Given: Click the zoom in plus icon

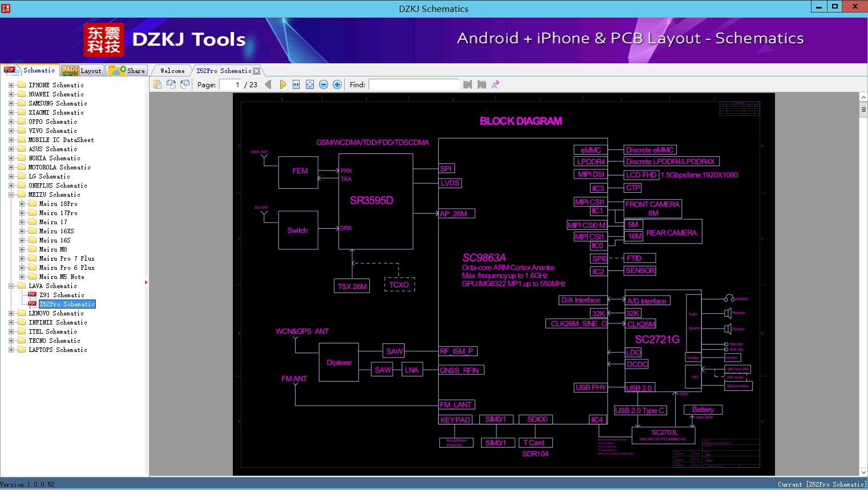Looking at the screenshot, I should [337, 84].
